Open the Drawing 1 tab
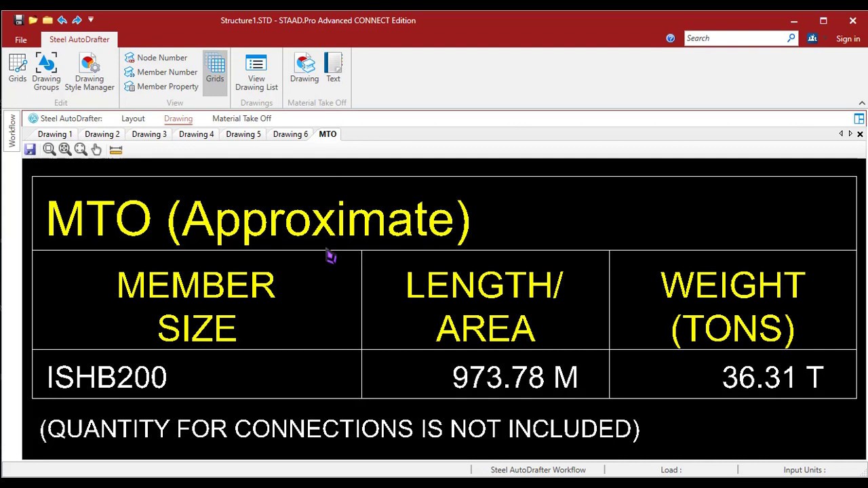The image size is (868, 488). point(55,134)
